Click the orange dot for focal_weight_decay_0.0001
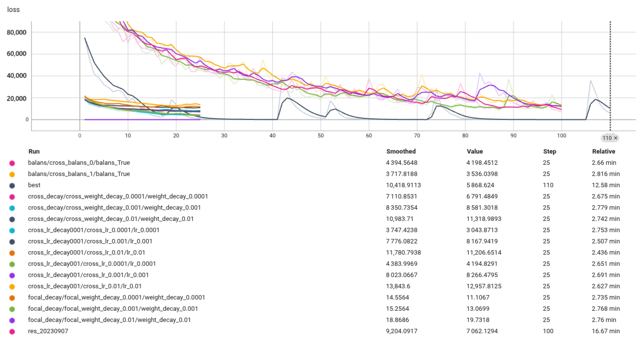Image resolution: width=644 pixels, height=342 pixels. pyautogui.click(x=12, y=298)
